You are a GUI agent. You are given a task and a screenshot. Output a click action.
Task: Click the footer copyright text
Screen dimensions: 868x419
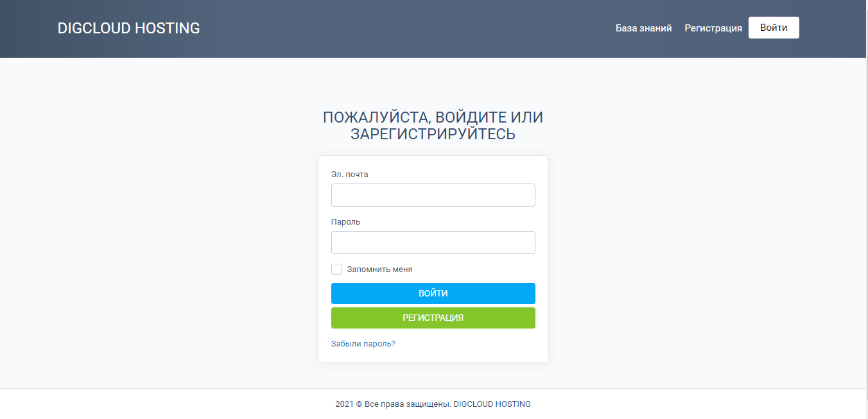pyautogui.click(x=433, y=404)
